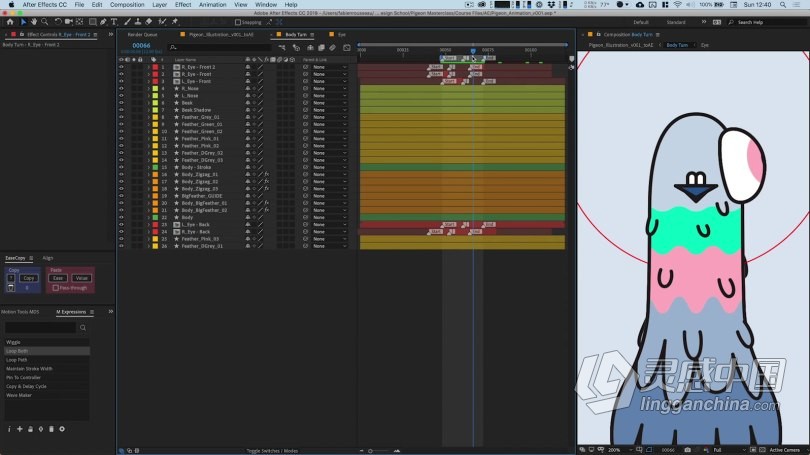Select the Pan Behind anchor point tool

(80, 22)
